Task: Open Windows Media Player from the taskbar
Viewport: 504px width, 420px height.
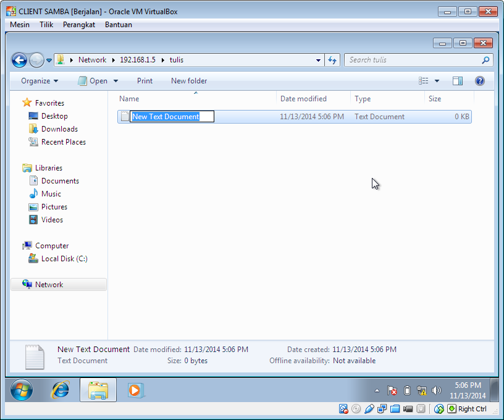Action: 137,390
